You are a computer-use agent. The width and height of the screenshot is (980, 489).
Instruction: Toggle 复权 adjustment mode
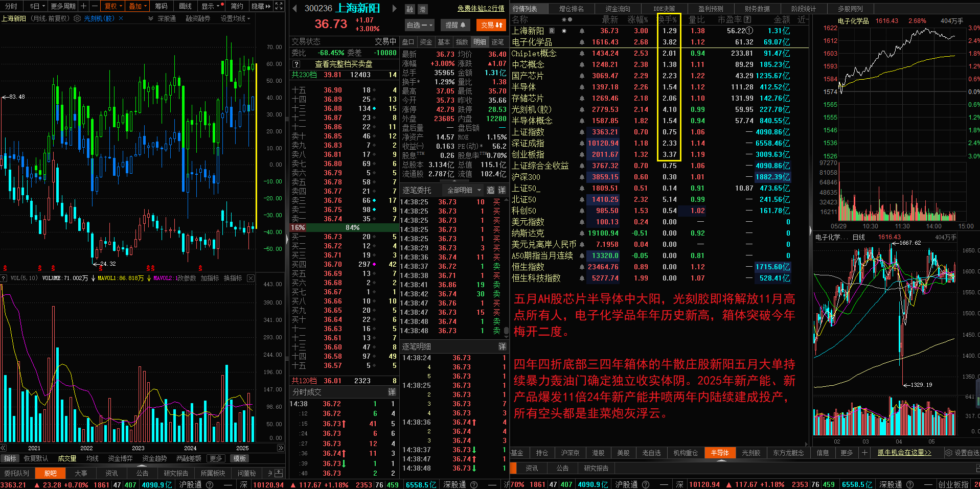click(x=113, y=6)
